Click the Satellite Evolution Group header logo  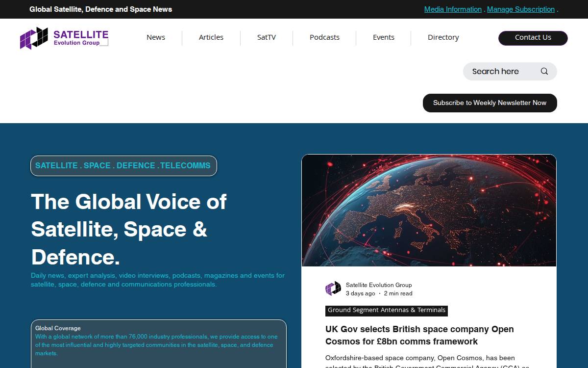tap(64, 38)
